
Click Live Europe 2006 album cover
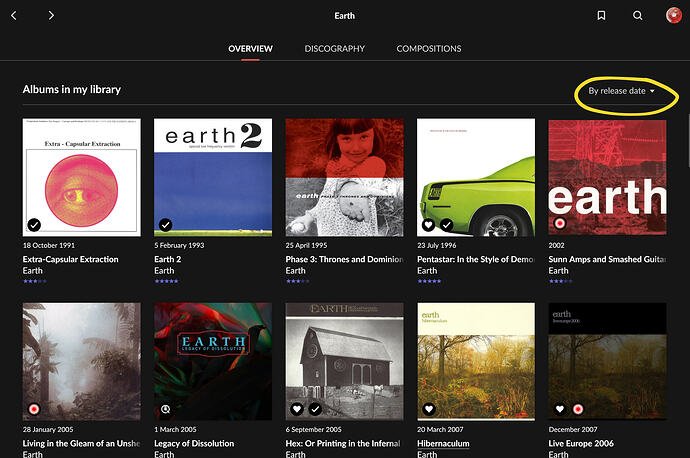click(607, 362)
